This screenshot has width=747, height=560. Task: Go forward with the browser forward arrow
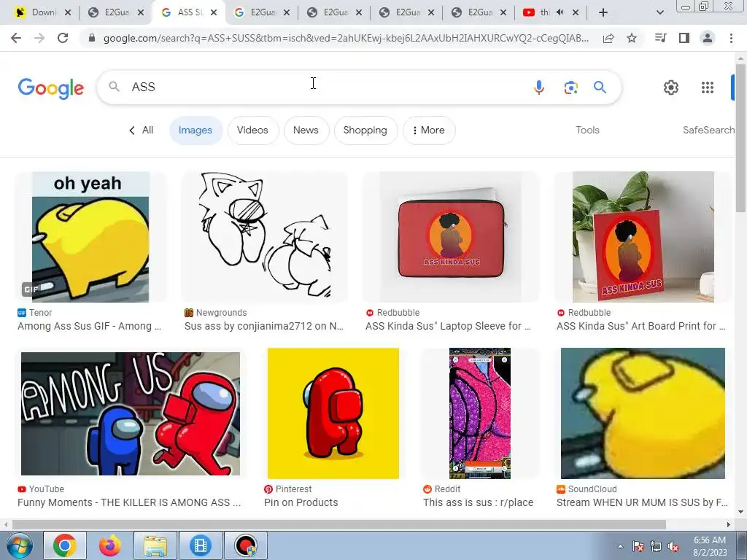(39, 38)
